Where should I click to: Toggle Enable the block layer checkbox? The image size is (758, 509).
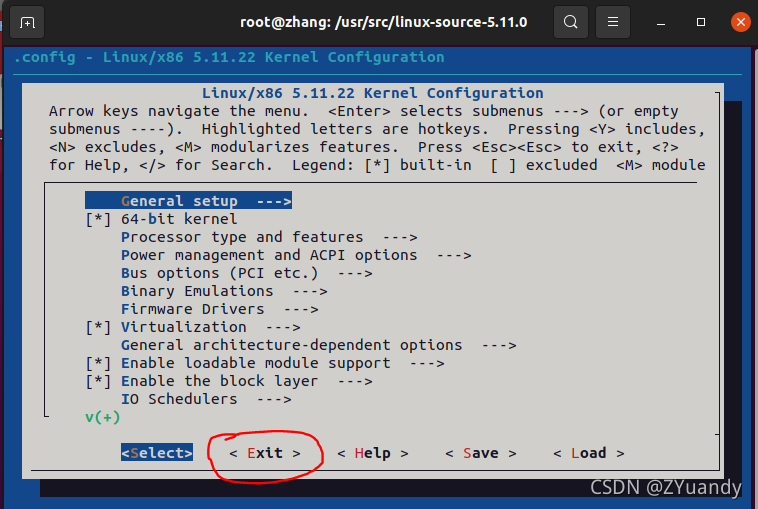point(98,381)
